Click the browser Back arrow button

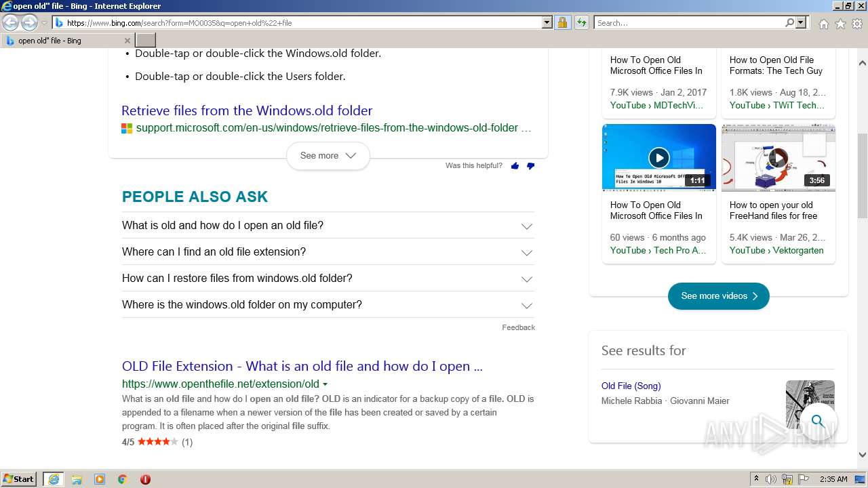point(10,22)
